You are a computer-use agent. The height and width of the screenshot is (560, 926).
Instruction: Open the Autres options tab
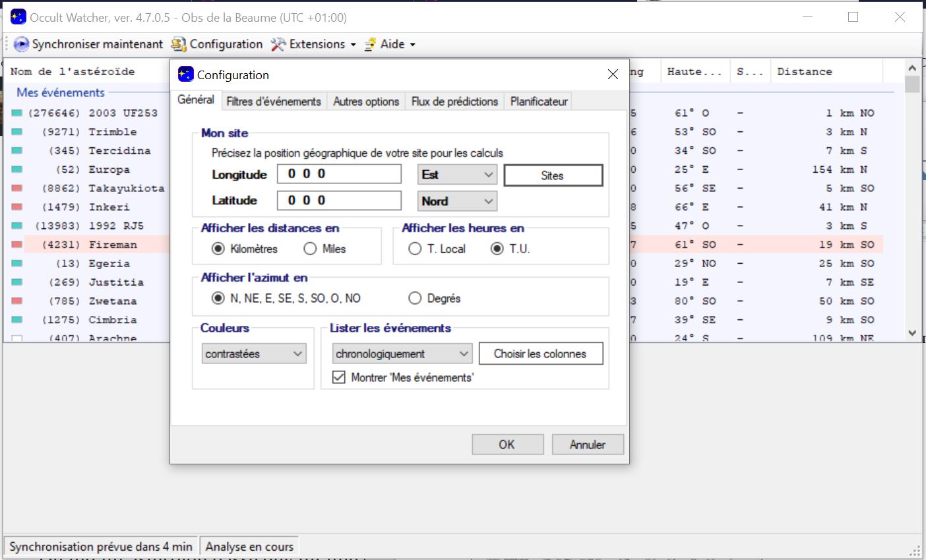tap(366, 102)
